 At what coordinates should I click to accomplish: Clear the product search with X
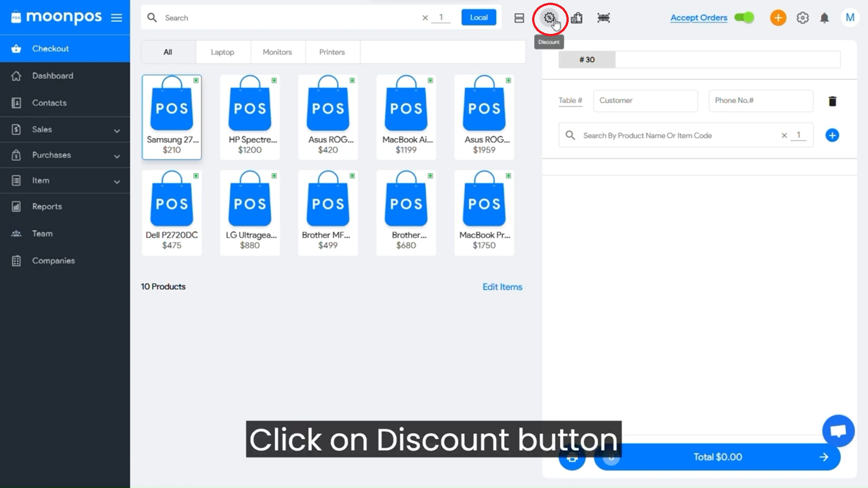[x=425, y=18]
